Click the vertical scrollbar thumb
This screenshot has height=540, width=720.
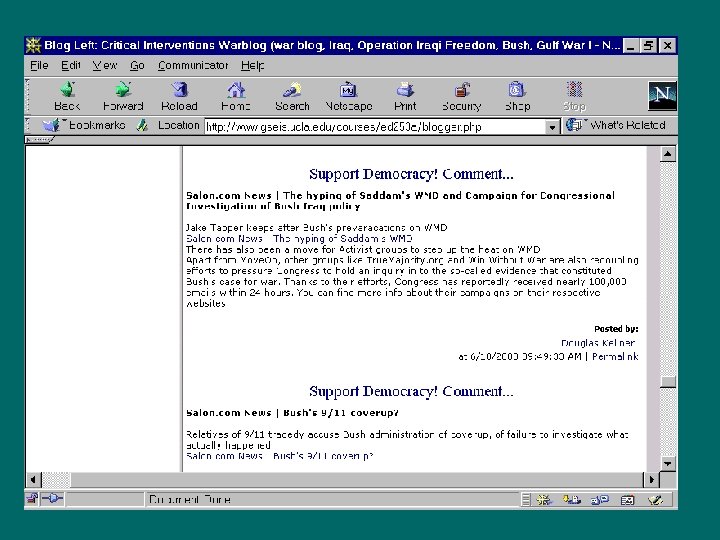668,382
